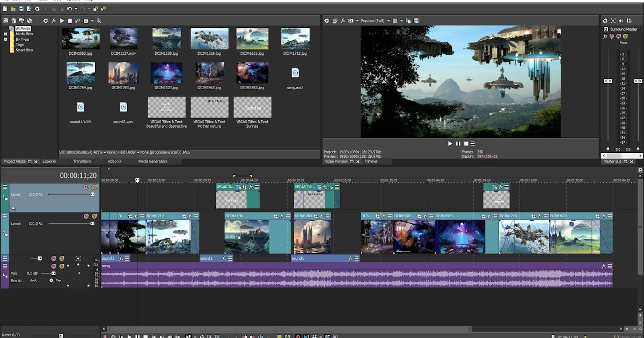Viewport: 644px width, 338px height.
Task: Open the DCIM1923 clip menu button
Action: [x=495, y=216]
